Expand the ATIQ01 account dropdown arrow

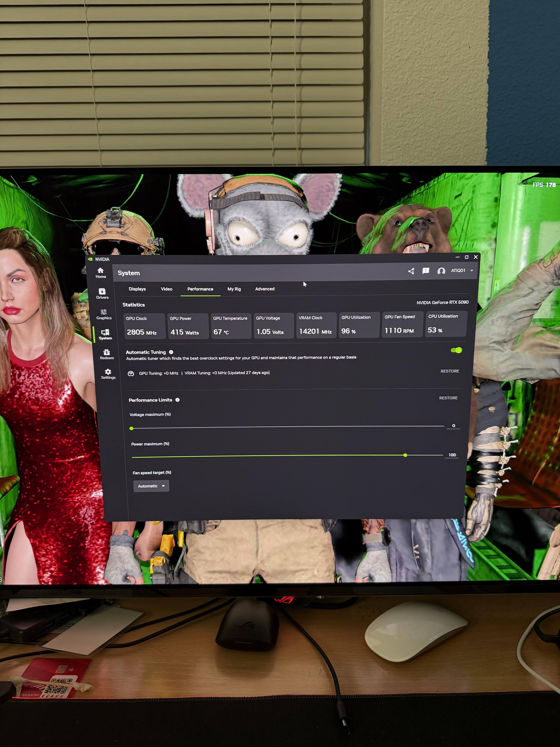(472, 270)
